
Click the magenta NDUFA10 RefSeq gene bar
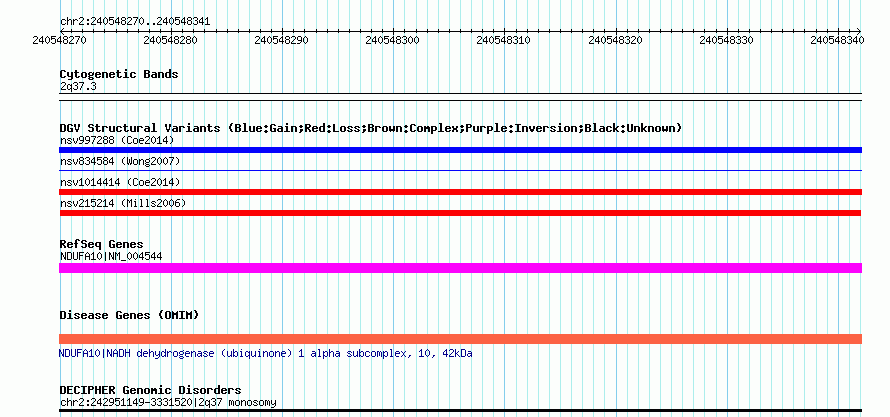460,268
